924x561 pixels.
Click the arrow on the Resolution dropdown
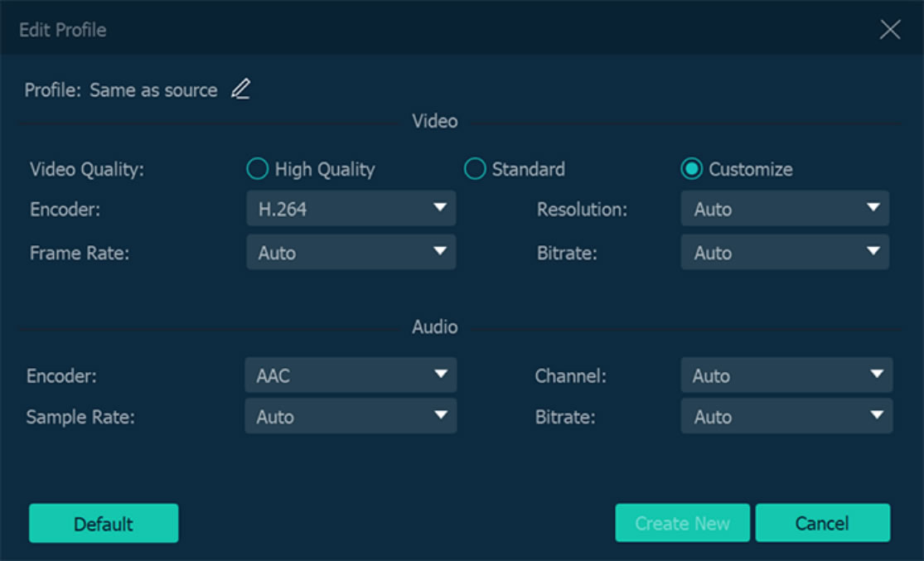(x=874, y=209)
